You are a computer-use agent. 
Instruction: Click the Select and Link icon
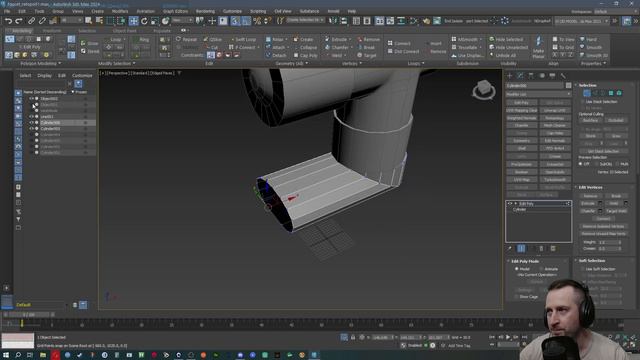tap(31, 21)
